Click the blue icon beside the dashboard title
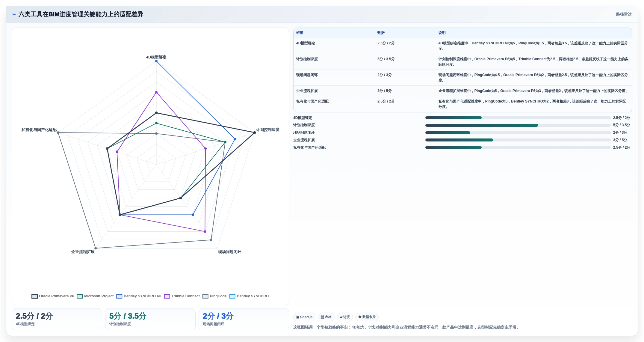The image size is (644, 342). click(x=14, y=14)
